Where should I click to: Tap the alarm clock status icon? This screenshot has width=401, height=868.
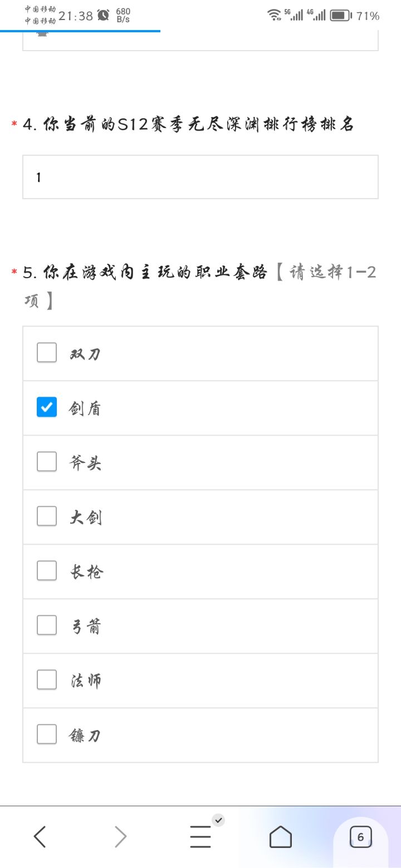click(104, 15)
